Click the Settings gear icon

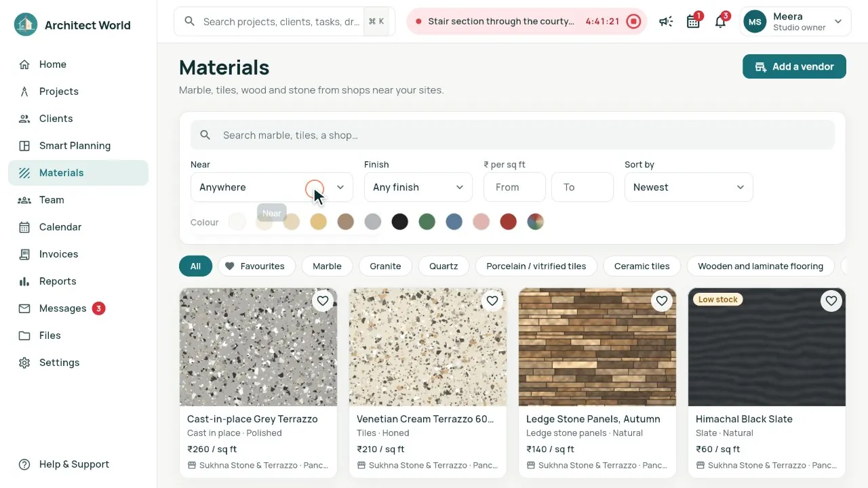pyautogui.click(x=24, y=363)
